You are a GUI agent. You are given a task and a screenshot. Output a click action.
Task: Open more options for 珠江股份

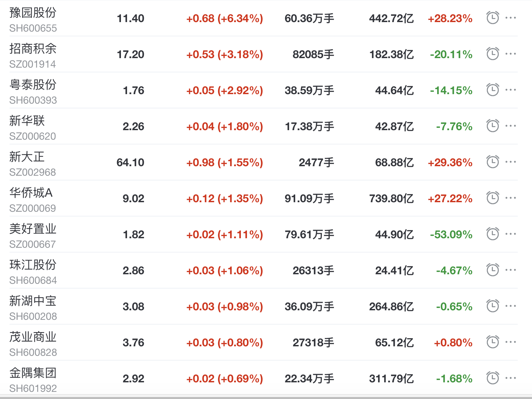pyautogui.click(x=511, y=270)
